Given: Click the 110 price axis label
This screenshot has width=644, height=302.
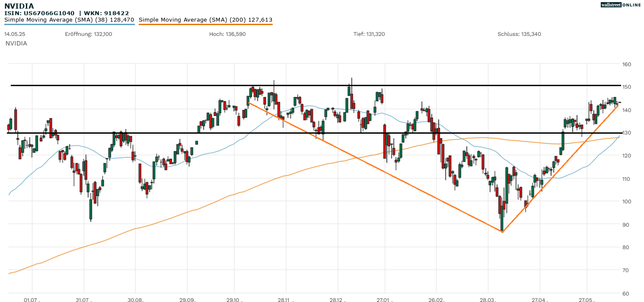Looking at the screenshot, I should 627,179.
